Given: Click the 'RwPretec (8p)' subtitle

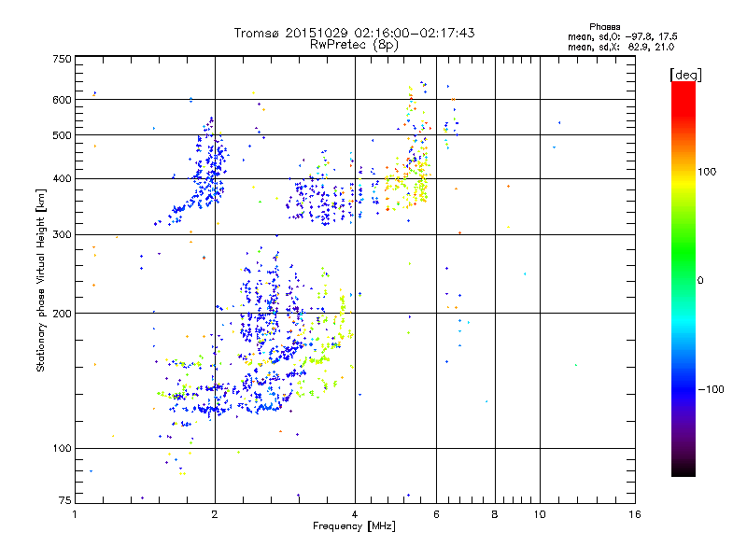Looking at the screenshot, I should pos(354,45).
